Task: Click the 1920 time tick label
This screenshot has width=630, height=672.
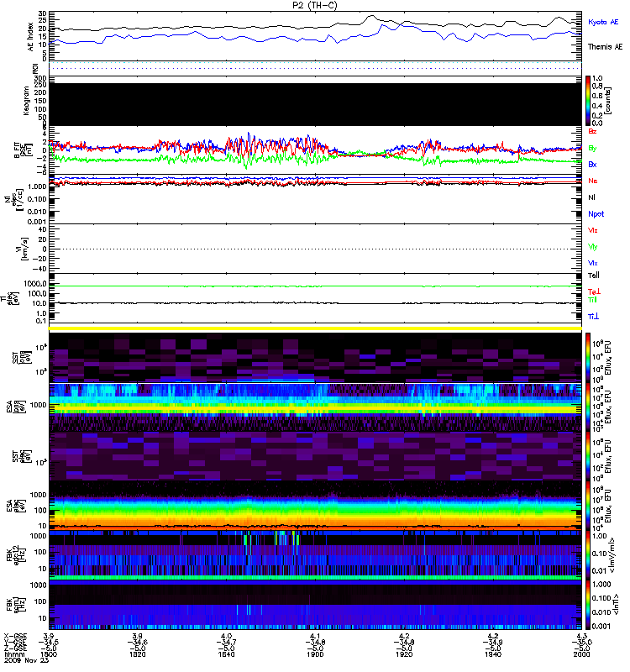Action: [x=404, y=654]
